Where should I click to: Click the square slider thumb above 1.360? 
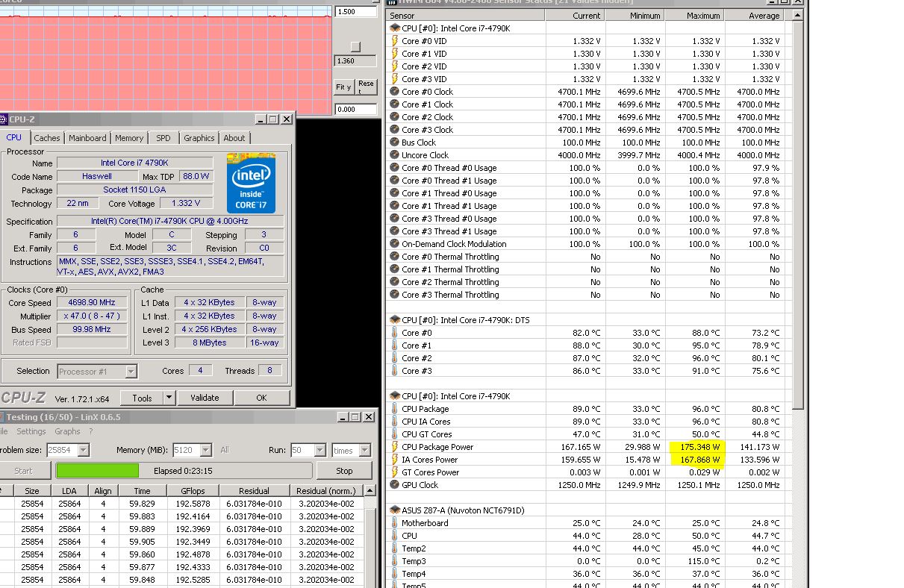[x=355, y=47]
